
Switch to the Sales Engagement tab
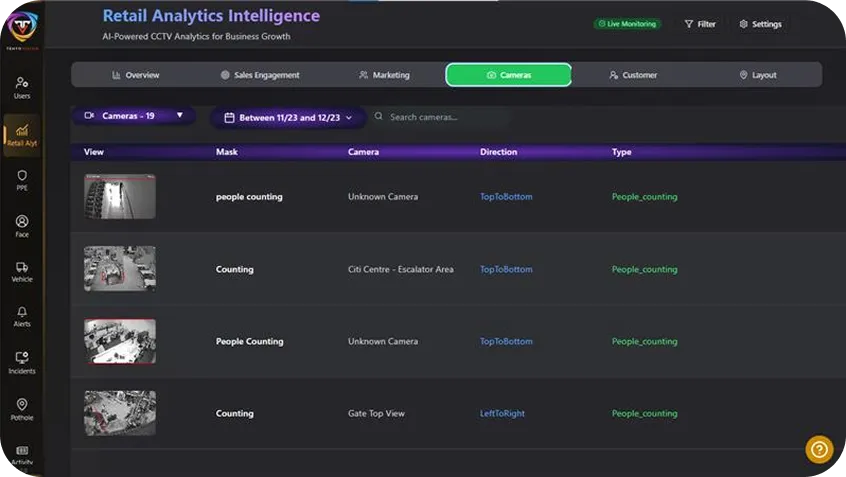point(260,75)
